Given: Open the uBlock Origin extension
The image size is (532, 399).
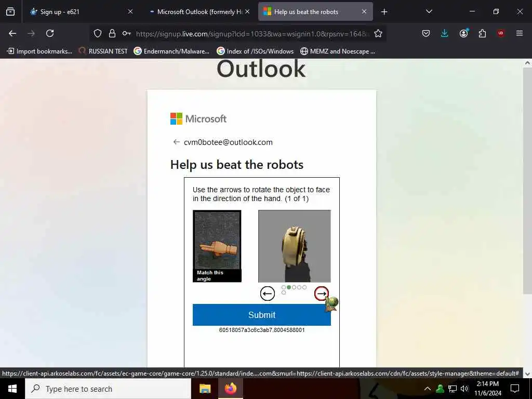Looking at the screenshot, I should pos(501,33).
